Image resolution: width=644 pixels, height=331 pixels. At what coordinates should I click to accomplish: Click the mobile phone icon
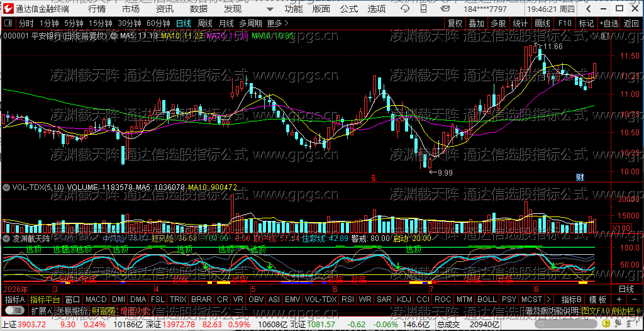click(423, 9)
